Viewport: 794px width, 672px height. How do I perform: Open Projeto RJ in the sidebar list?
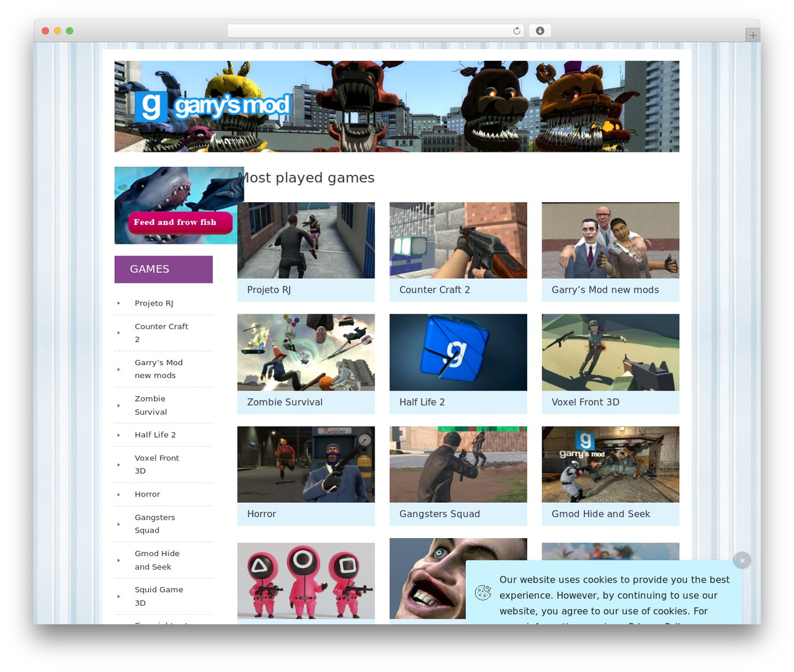tap(154, 303)
